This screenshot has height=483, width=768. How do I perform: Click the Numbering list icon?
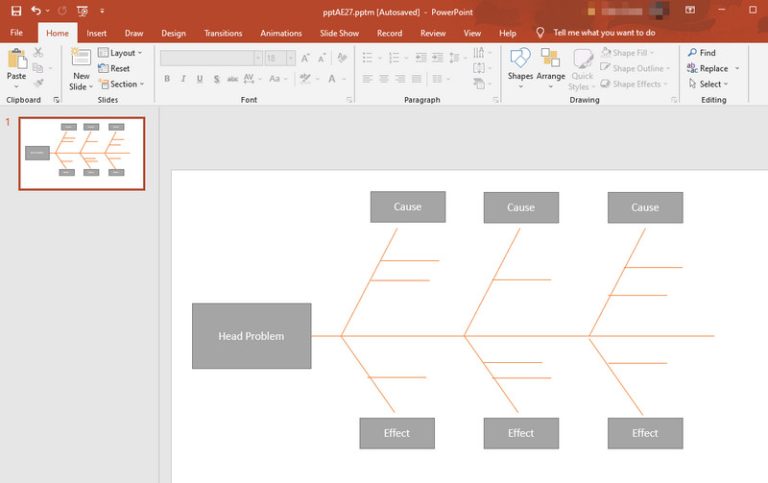point(394,58)
